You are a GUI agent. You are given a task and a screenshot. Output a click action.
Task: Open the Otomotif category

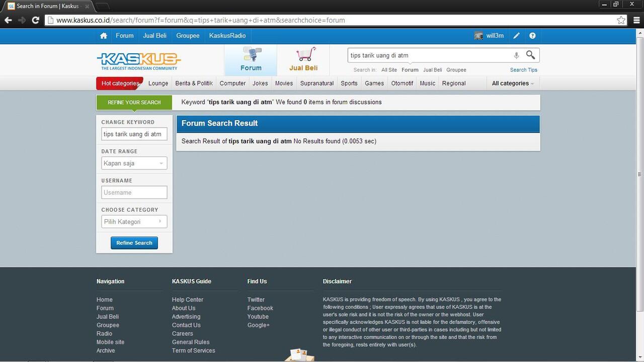(x=402, y=83)
